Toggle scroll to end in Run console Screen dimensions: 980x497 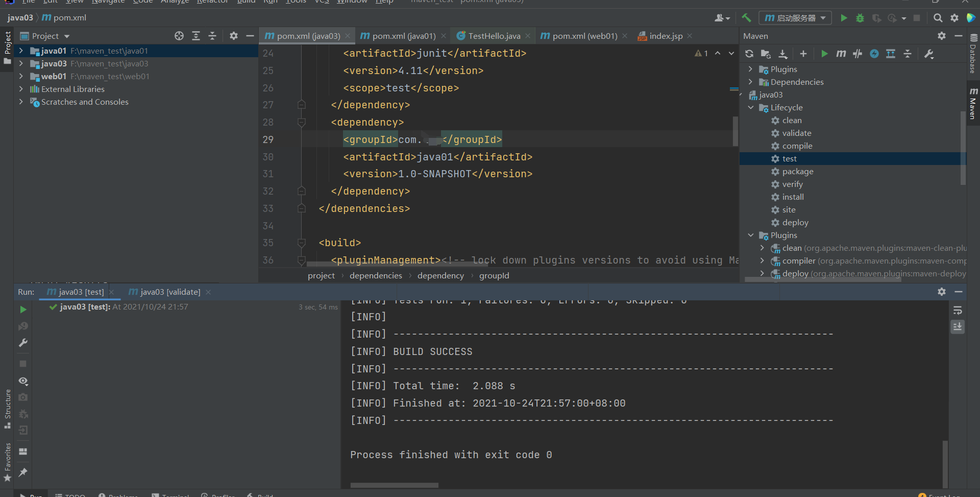(x=958, y=327)
